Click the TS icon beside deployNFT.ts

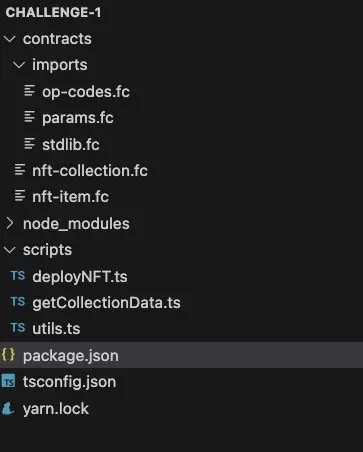tap(18, 276)
